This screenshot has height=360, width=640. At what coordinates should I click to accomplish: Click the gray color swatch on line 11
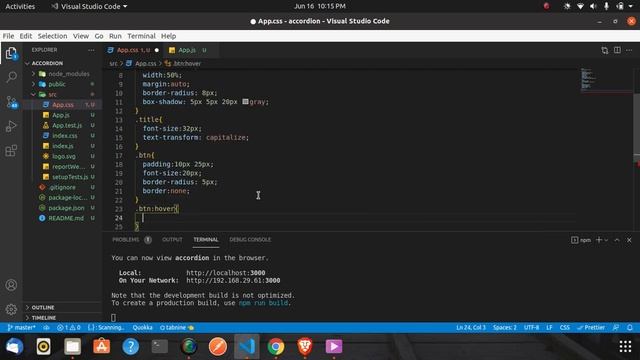(x=245, y=102)
